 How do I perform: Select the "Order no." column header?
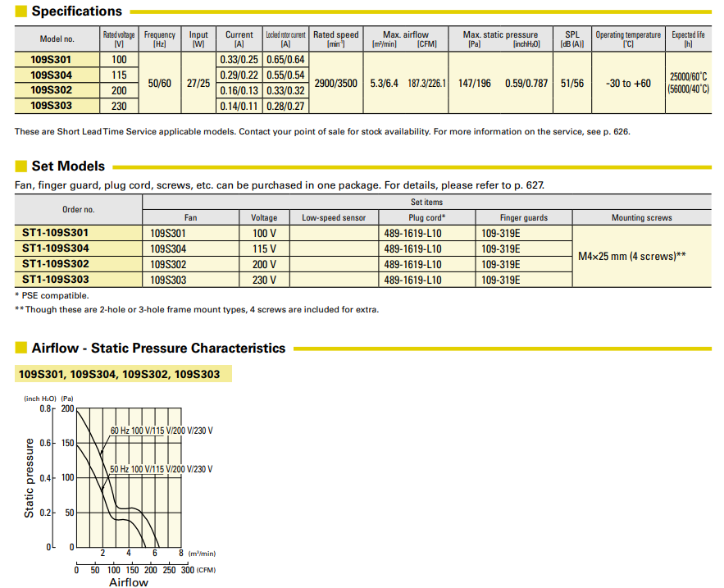click(x=79, y=210)
